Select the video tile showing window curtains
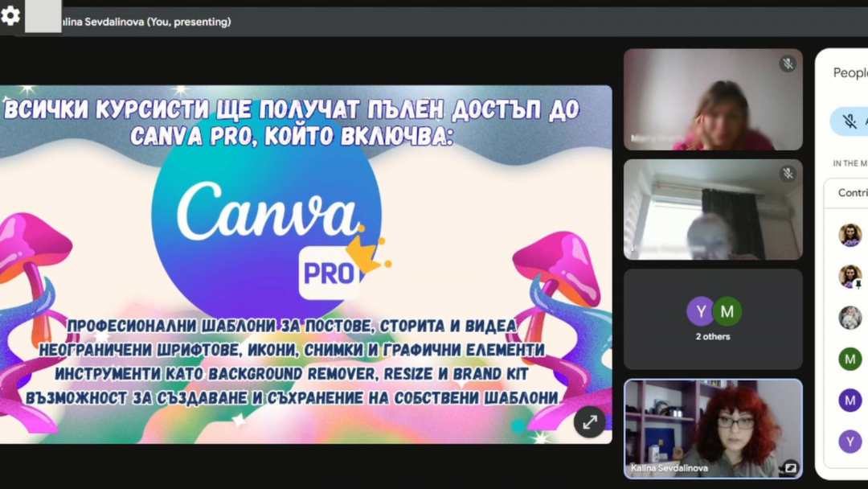 click(x=713, y=209)
